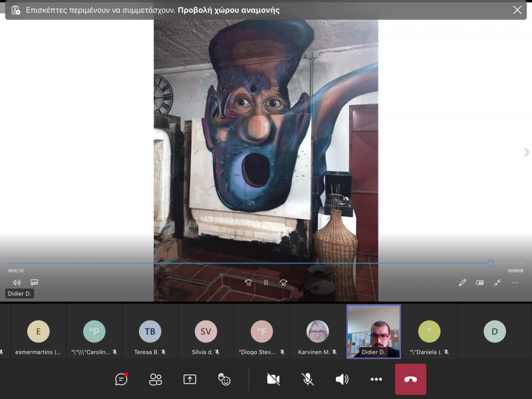Open speaker audio options in call bar
Viewport: 532px width, 399px height.
click(342, 379)
